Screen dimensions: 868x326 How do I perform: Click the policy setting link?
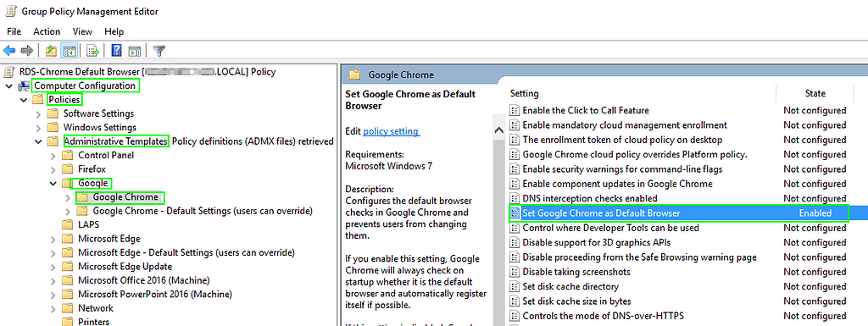click(x=392, y=131)
